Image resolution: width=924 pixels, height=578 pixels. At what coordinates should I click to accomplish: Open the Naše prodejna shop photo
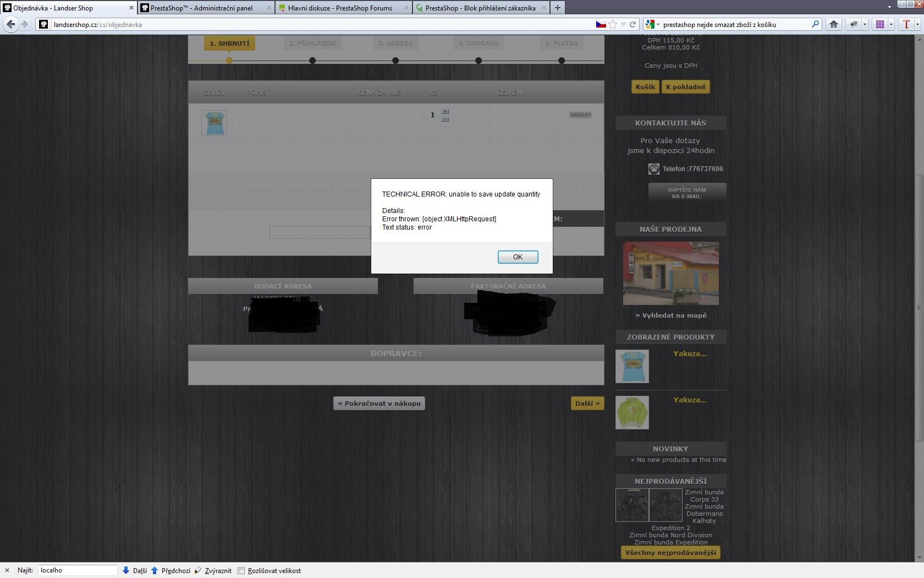[x=670, y=274]
